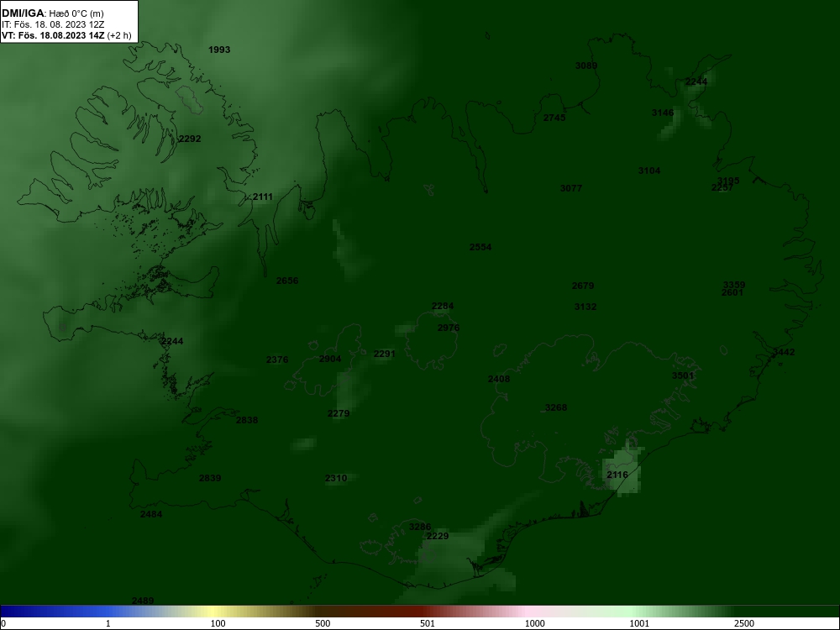Select the value 3089 on the map
This screenshot has height=630, width=840.
point(586,66)
